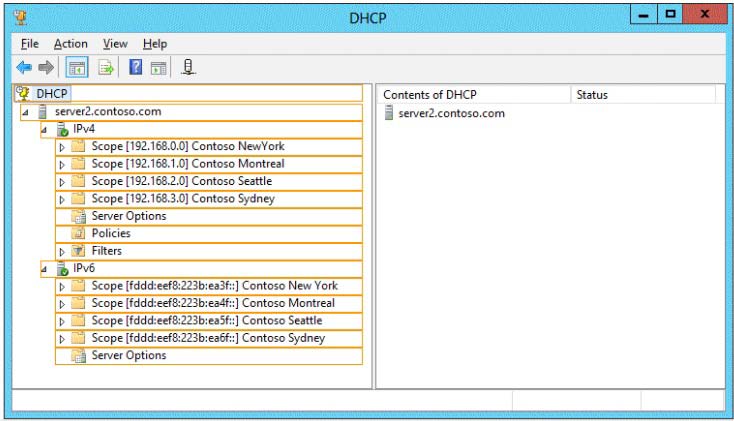Screen dimensions: 734x421
Task: Open the View menu
Action: [115, 44]
